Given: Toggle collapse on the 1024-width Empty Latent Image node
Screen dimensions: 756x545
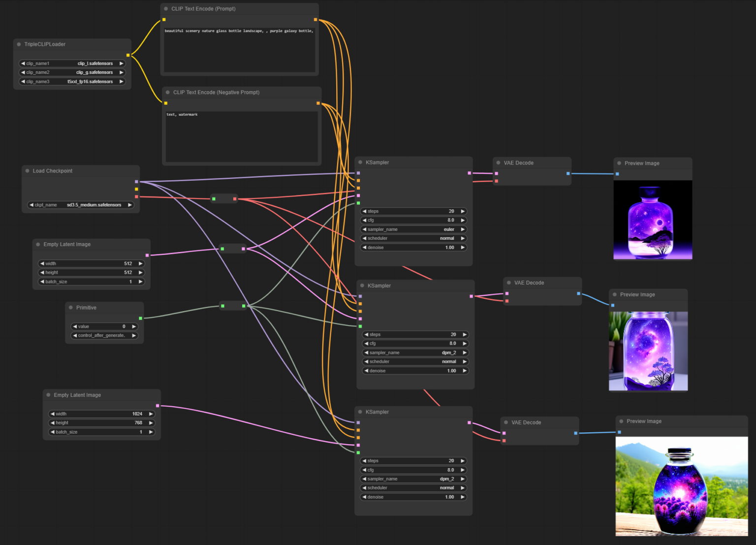Looking at the screenshot, I should tap(49, 394).
